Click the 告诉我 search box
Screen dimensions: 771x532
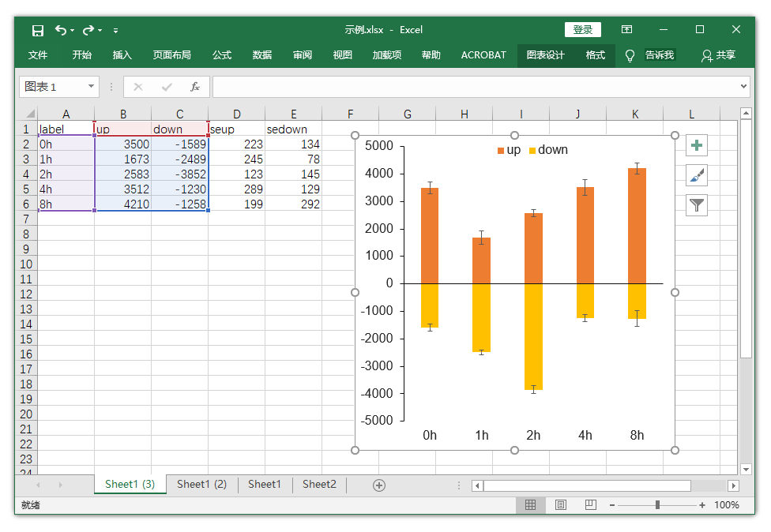(660, 55)
